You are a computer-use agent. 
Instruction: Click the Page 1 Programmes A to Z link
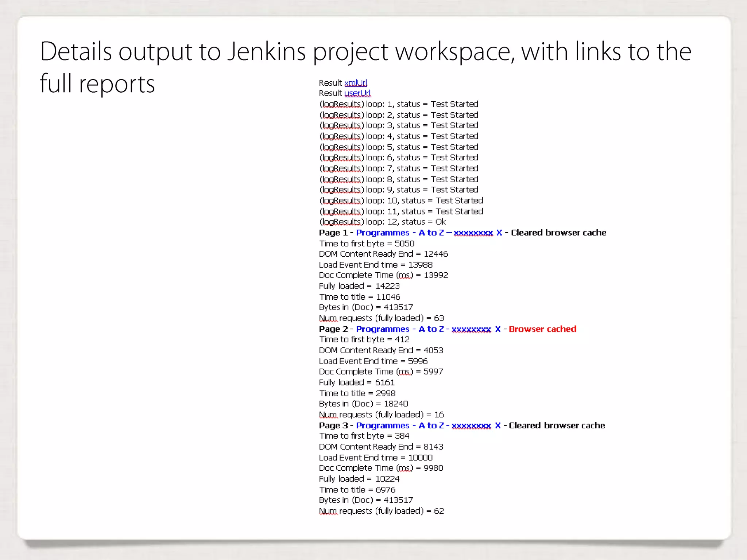(x=429, y=233)
